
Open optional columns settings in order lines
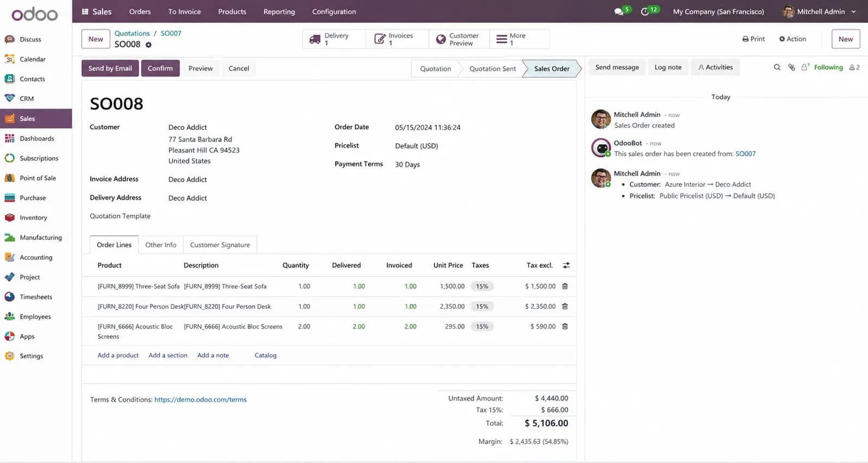[566, 266]
